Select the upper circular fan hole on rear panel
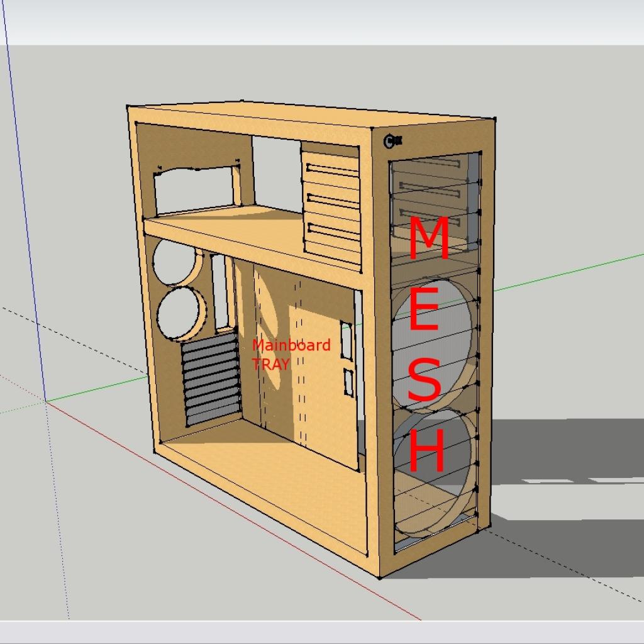Viewport: 644px width, 644px height. click(x=177, y=262)
